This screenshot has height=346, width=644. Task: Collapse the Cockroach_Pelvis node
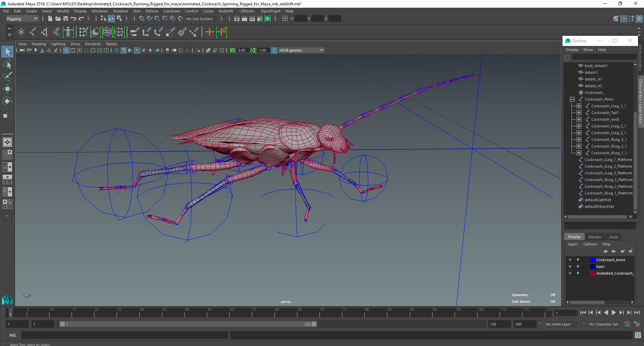572,99
